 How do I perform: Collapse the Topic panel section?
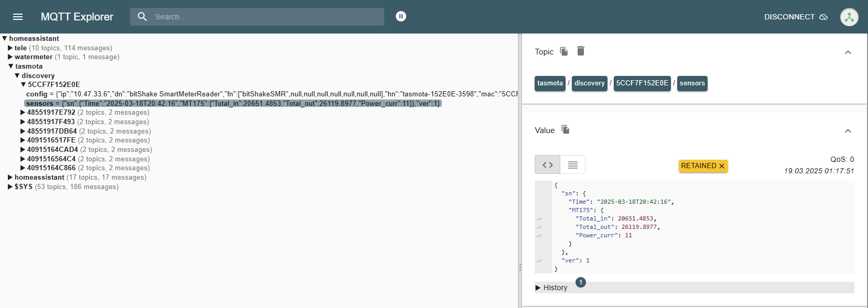848,52
